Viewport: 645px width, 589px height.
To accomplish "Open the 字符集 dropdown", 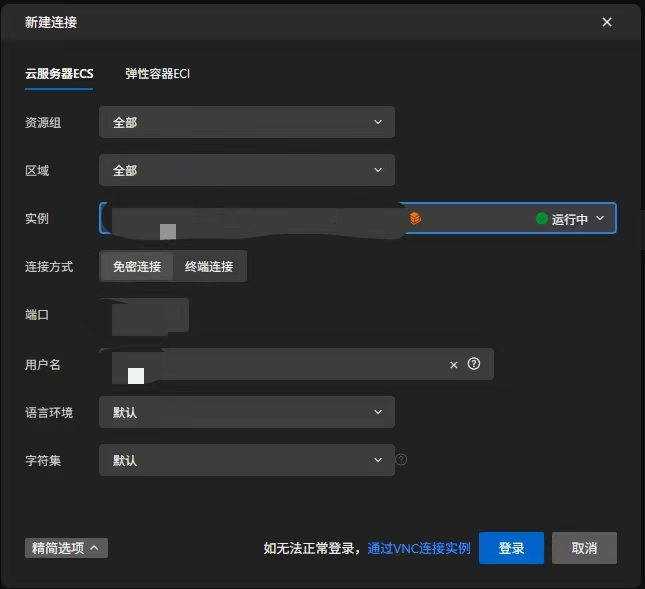I will 246,460.
